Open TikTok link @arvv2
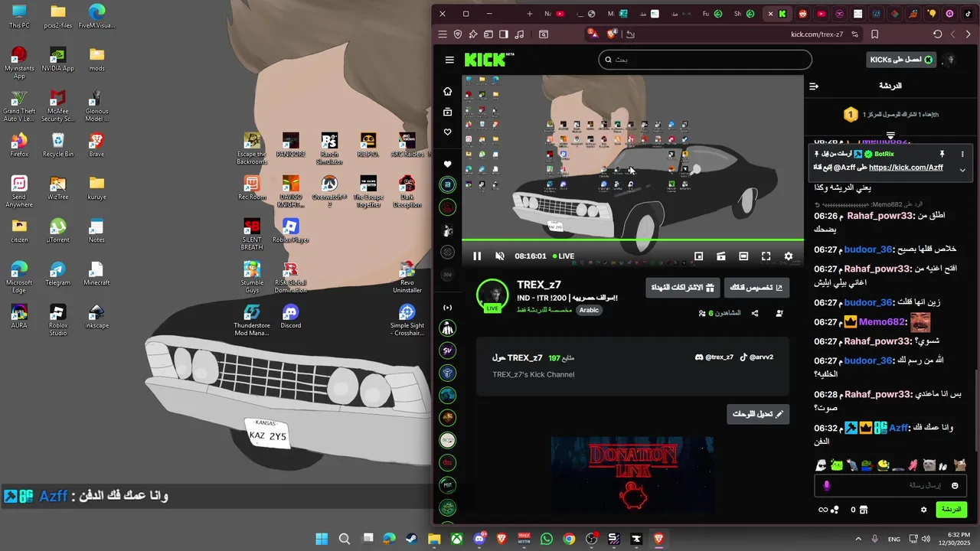Screen dimensions: 980x551 coord(756,357)
